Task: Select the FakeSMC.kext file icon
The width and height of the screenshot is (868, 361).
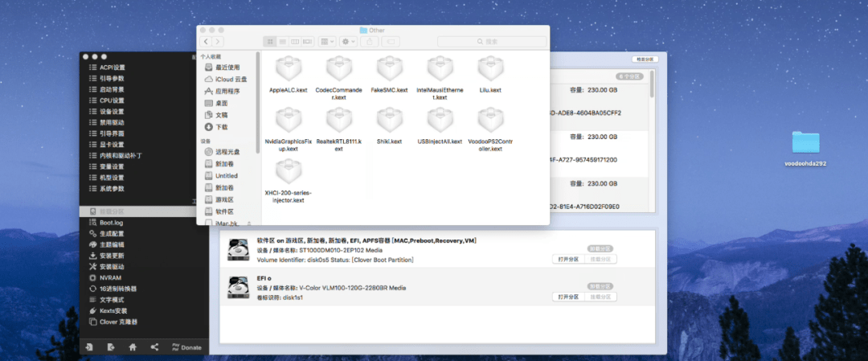Action: (390, 69)
